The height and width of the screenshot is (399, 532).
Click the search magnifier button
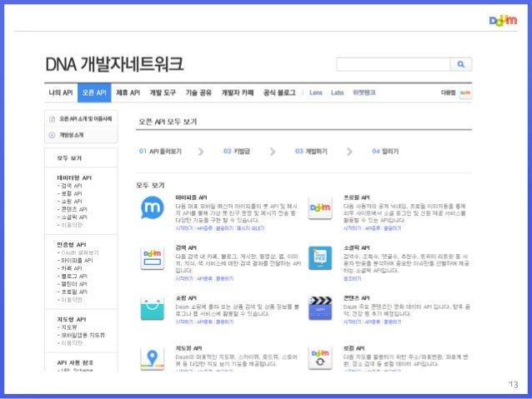click(x=461, y=64)
